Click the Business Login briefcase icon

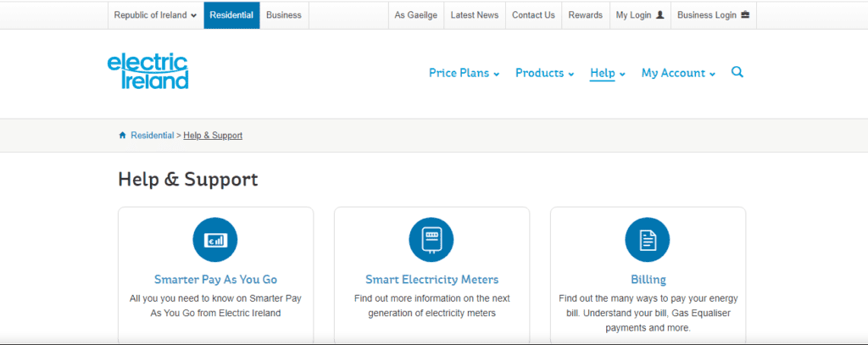click(745, 15)
